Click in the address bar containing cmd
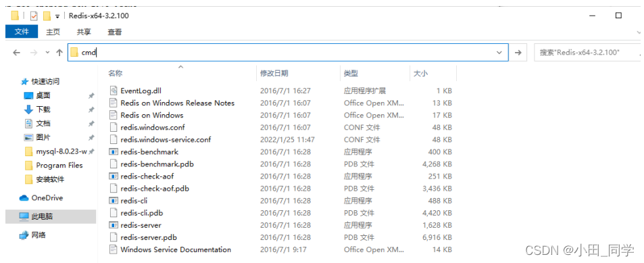 coord(288,53)
